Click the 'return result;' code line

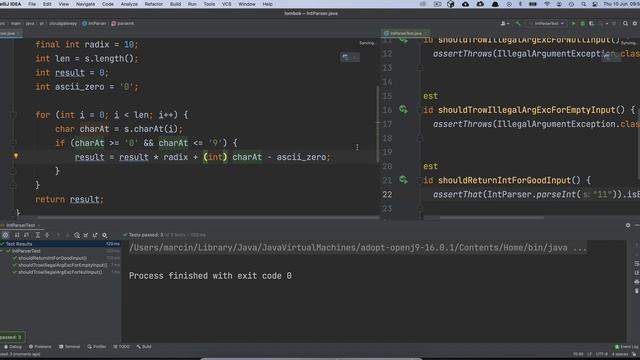coord(69,199)
